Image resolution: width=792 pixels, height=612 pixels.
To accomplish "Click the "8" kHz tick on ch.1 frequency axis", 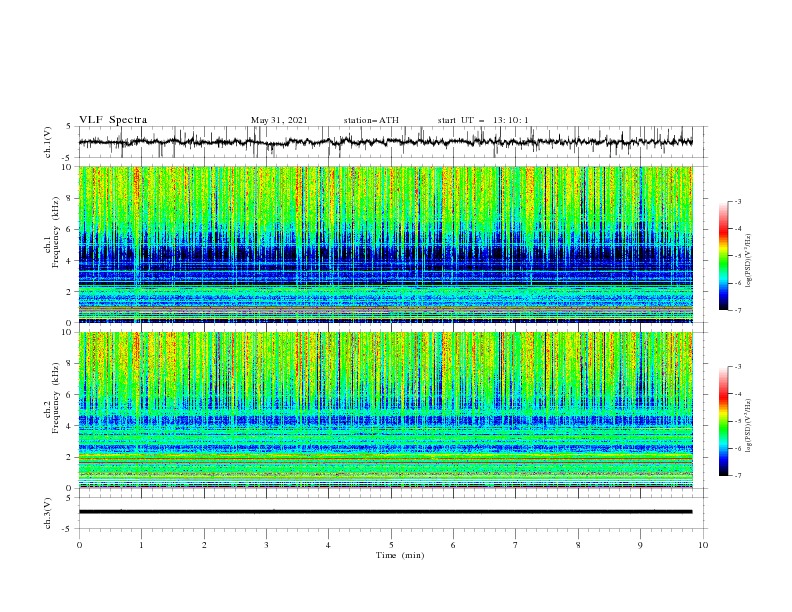I will click(x=70, y=198).
